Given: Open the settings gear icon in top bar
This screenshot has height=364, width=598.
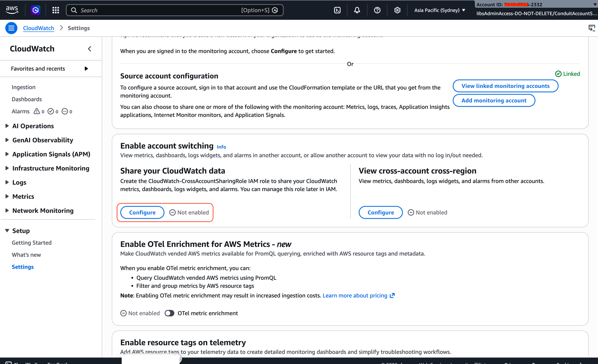Looking at the screenshot, I should coord(397,10).
